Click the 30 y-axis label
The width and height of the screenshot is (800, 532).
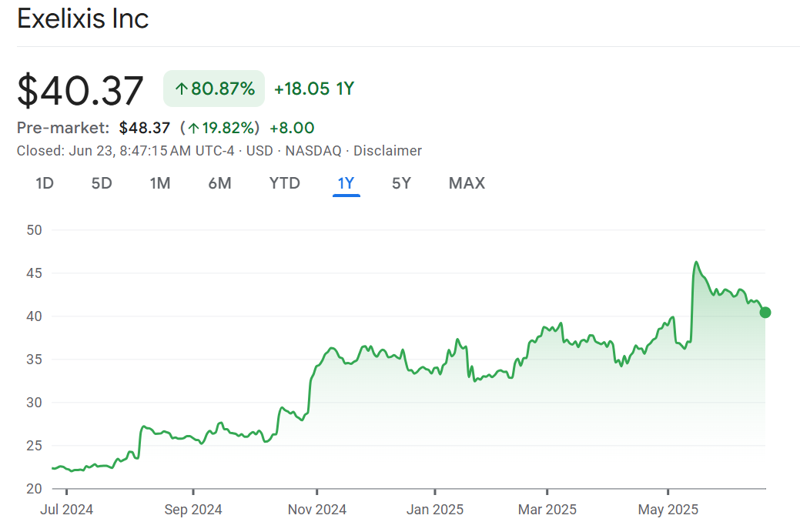coord(34,403)
